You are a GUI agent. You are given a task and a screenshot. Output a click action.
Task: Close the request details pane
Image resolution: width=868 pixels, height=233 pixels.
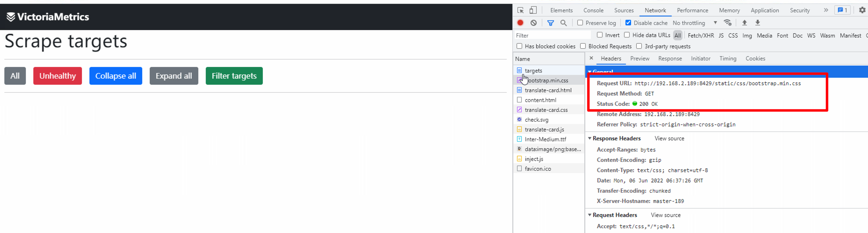click(591, 58)
